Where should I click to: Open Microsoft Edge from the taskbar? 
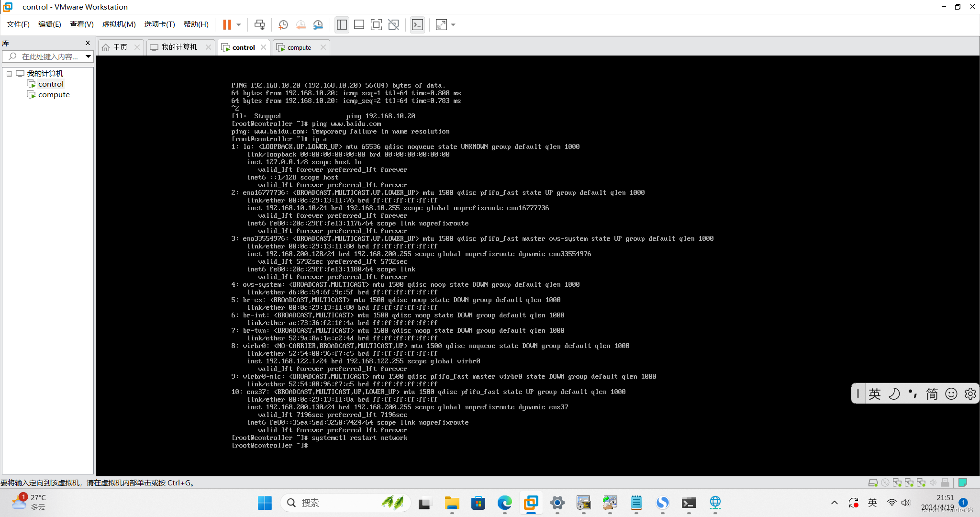[x=505, y=503]
